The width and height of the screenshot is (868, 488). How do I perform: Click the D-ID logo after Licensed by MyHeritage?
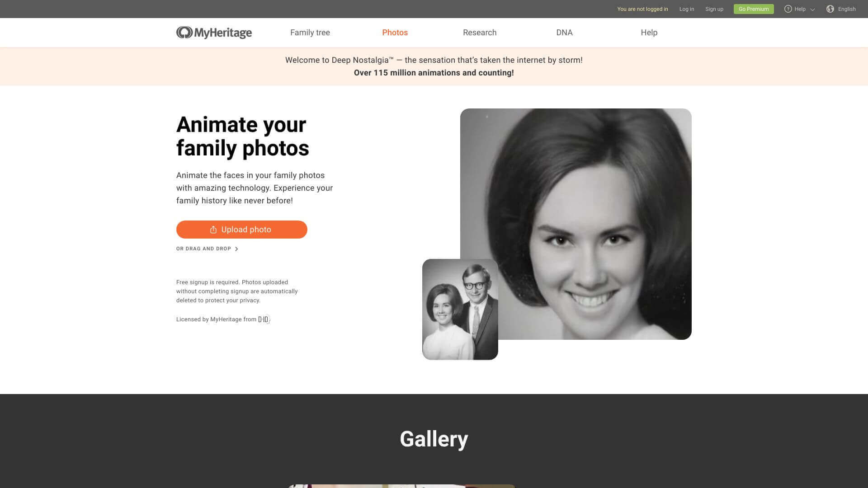pyautogui.click(x=264, y=319)
